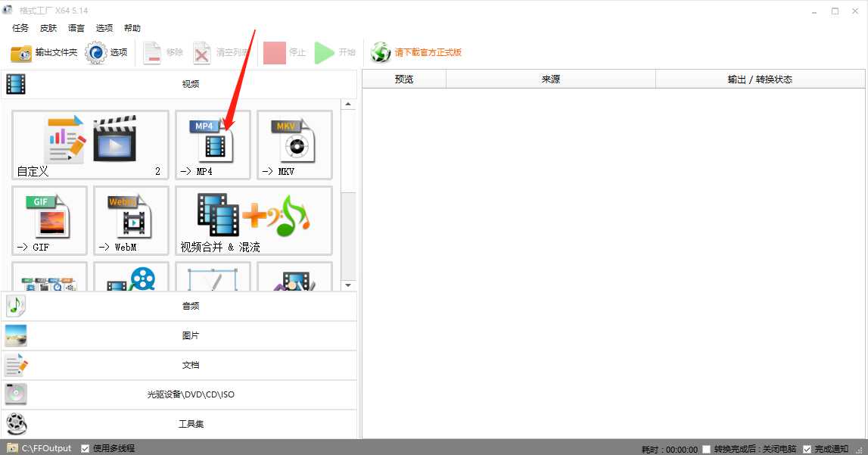
Task: Open the custom video preset tile
Action: click(x=90, y=145)
